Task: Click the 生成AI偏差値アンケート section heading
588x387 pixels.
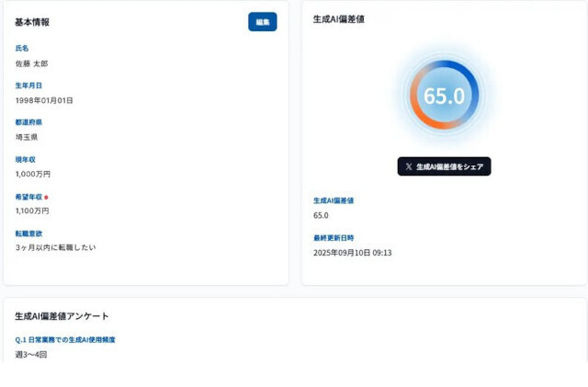Action: tap(62, 316)
